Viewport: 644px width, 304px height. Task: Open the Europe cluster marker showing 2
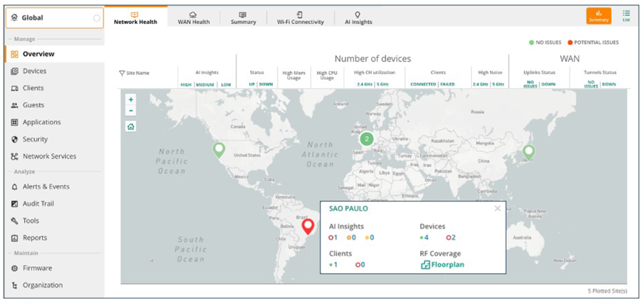coord(367,139)
